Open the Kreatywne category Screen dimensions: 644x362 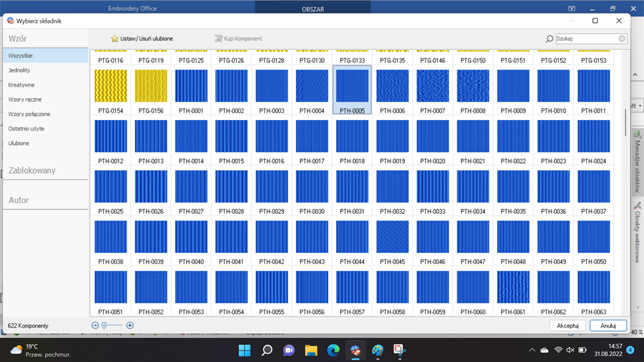coord(21,85)
